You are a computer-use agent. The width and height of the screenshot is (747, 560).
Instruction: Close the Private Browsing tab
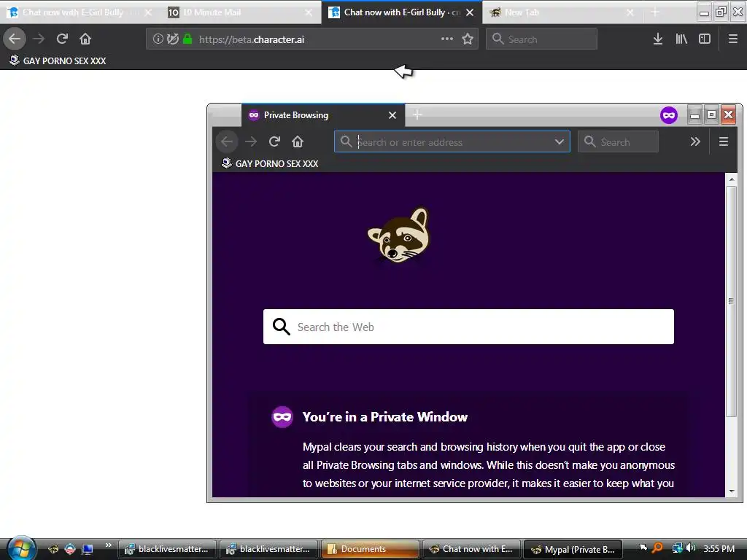392,115
